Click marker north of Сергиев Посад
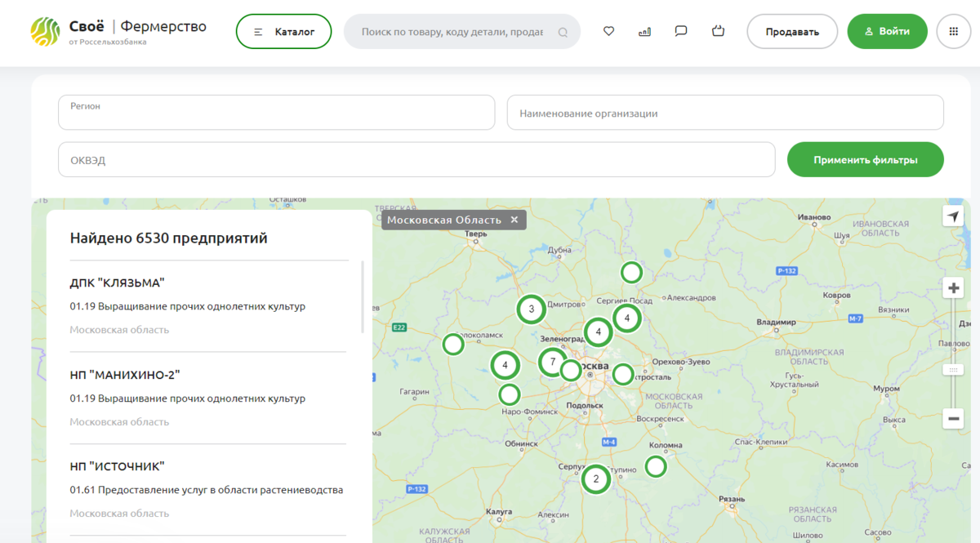This screenshot has height=543, width=980. click(631, 272)
